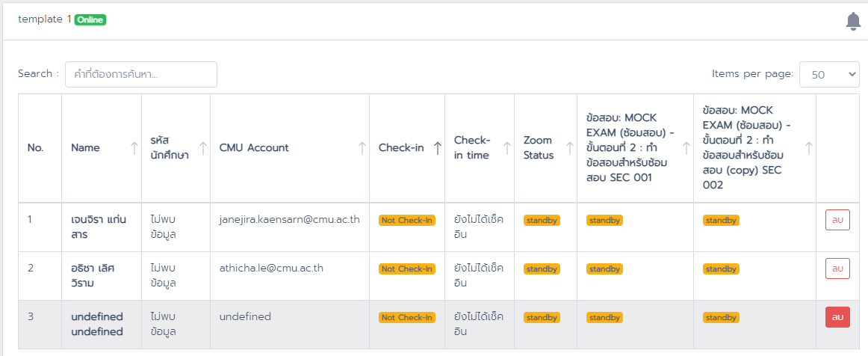868x356 pixels.
Task: Sort by the SEC 002 exam column arrow
Action: click(x=808, y=148)
